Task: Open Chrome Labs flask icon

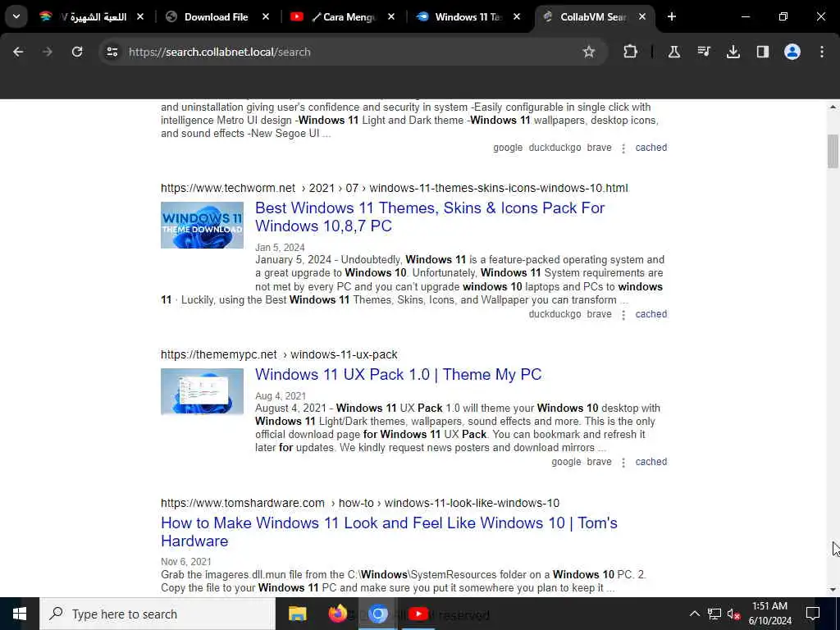Action: pos(674,52)
